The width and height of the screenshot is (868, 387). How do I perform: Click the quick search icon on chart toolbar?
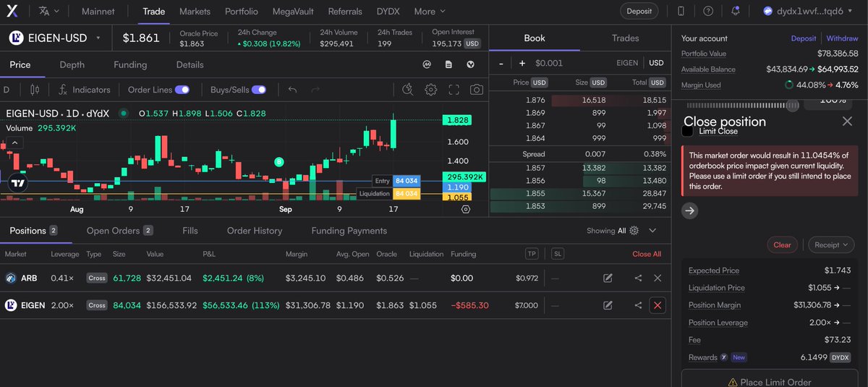pos(408,90)
